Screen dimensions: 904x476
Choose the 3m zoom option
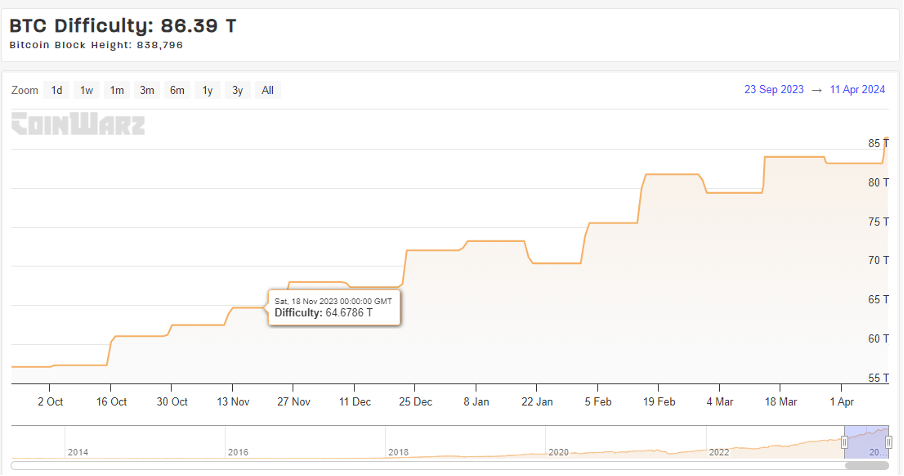[147, 90]
